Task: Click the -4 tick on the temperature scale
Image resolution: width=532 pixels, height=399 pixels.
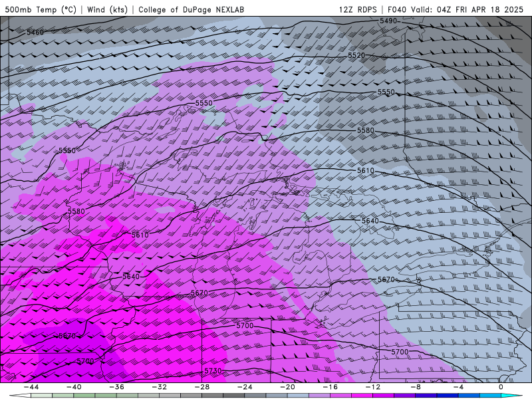Action: click(x=458, y=387)
